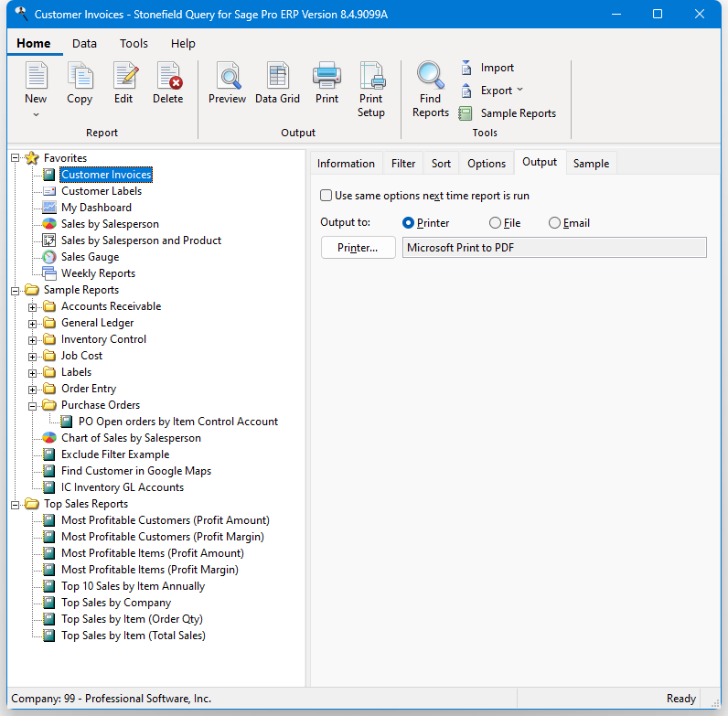
Task: Select Most Profitable Items (Profit Amount)
Action: click(153, 553)
